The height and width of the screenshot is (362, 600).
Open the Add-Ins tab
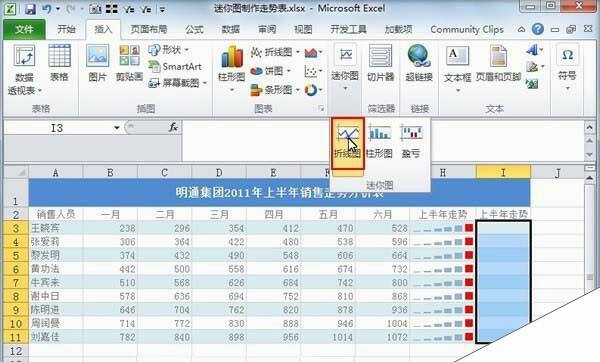pos(398,29)
